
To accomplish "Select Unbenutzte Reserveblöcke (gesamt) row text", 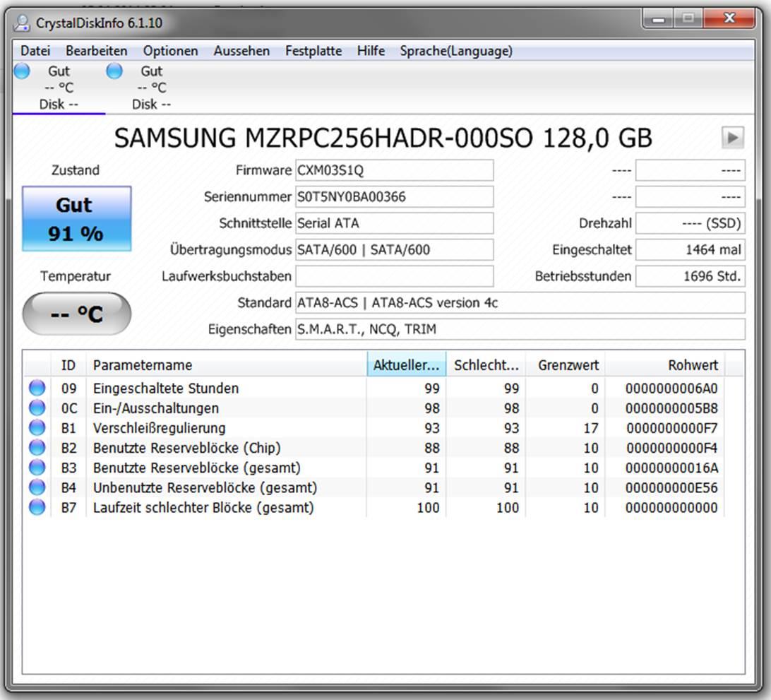I will [205, 488].
